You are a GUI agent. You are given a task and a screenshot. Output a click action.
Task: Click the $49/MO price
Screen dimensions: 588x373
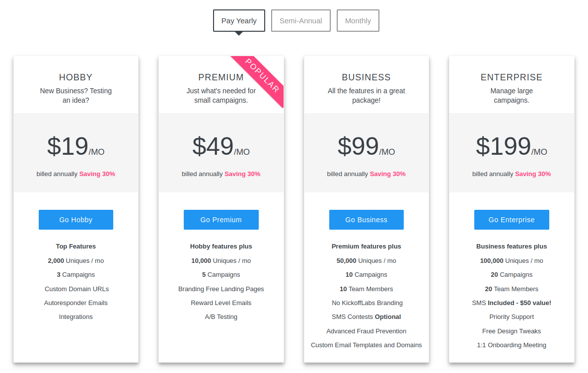pos(221,146)
